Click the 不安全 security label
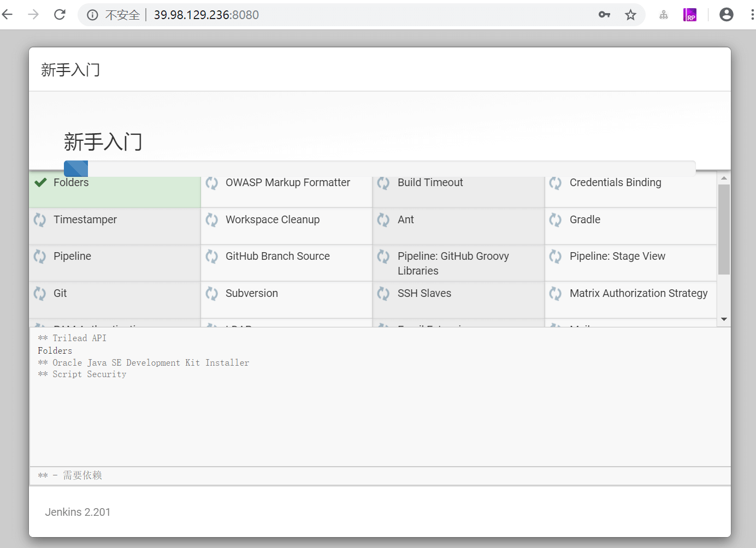756x548 pixels. [122, 15]
